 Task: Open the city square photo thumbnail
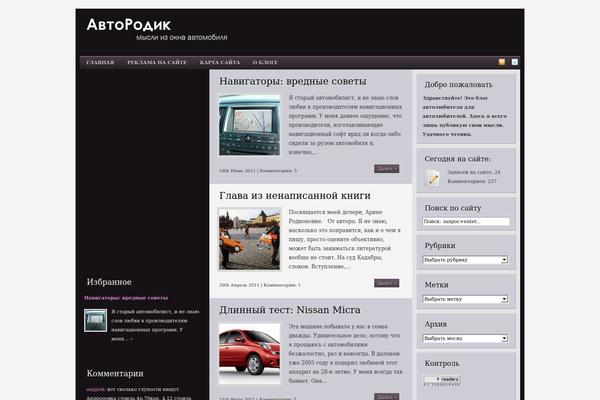coord(249,239)
